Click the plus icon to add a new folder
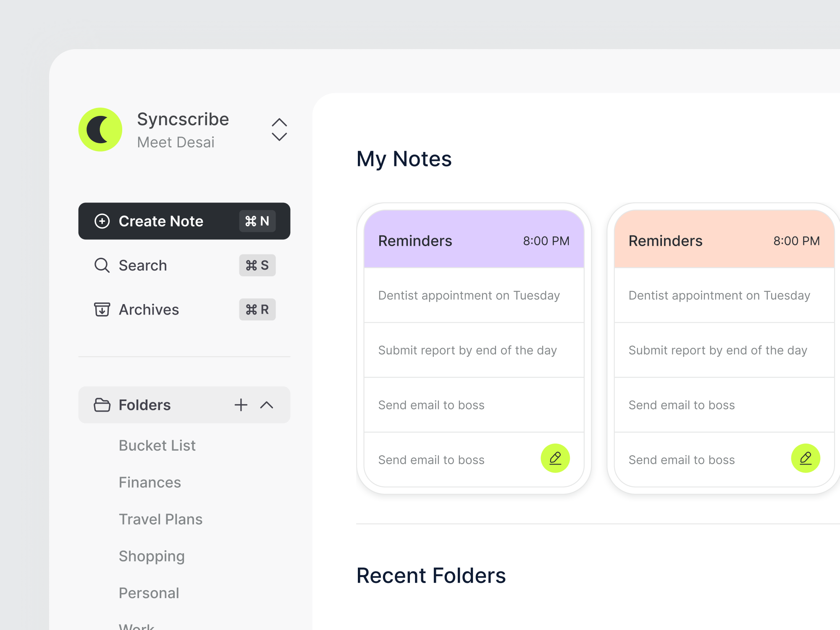 pos(241,405)
